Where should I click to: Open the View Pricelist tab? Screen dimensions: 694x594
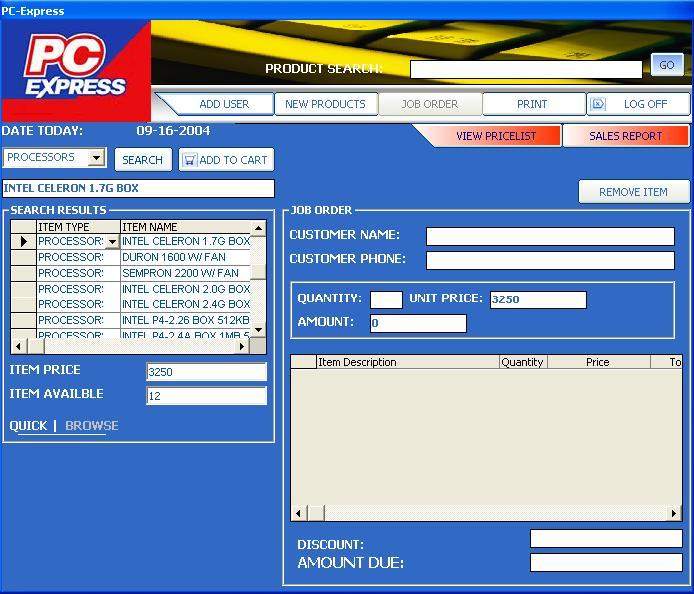click(x=495, y=136)
